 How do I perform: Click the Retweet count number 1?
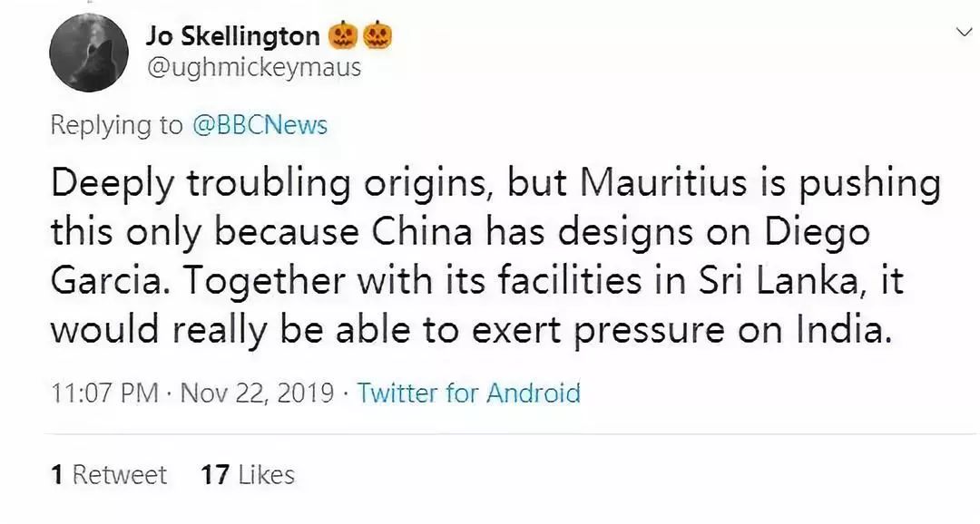click(x=59, y=473)
